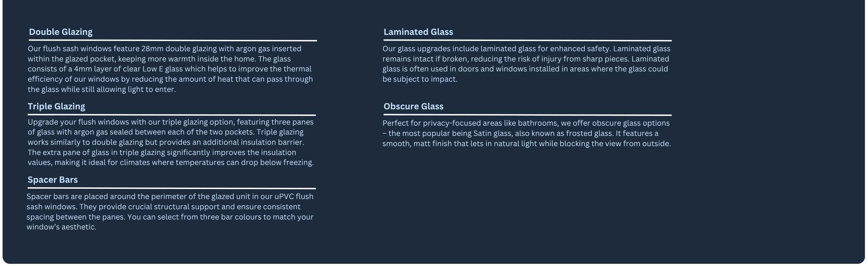Click the Spacer Bars description paragraph

coord(170,212)
